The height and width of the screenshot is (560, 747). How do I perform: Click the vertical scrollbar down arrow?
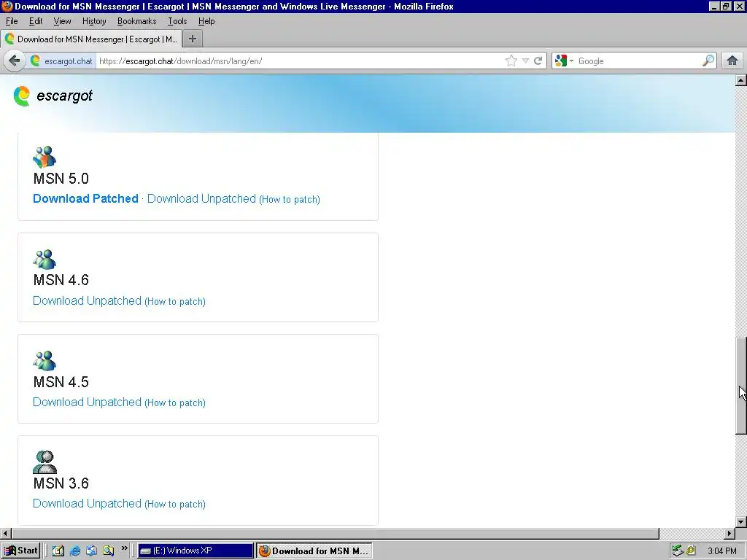pyautogui.click(x=741, y=522)
